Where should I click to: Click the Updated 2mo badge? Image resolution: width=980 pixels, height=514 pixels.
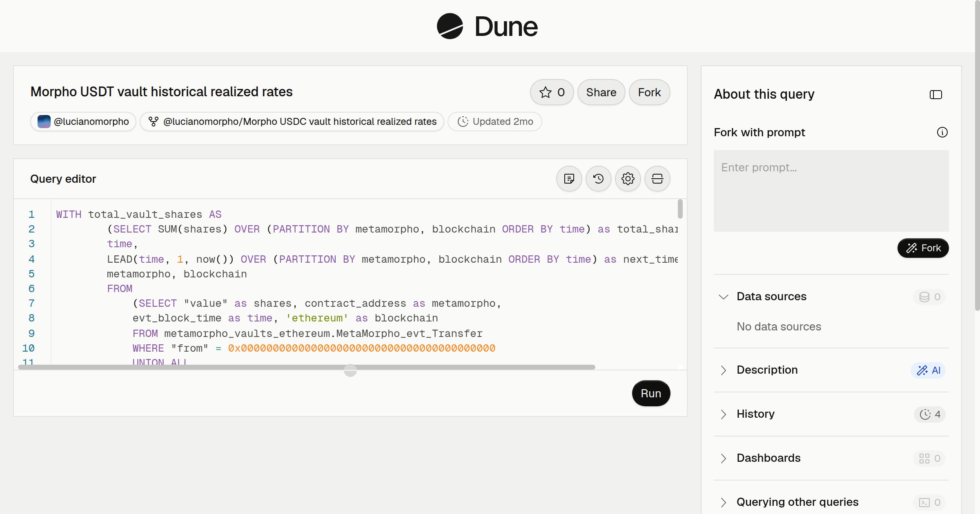495,122
